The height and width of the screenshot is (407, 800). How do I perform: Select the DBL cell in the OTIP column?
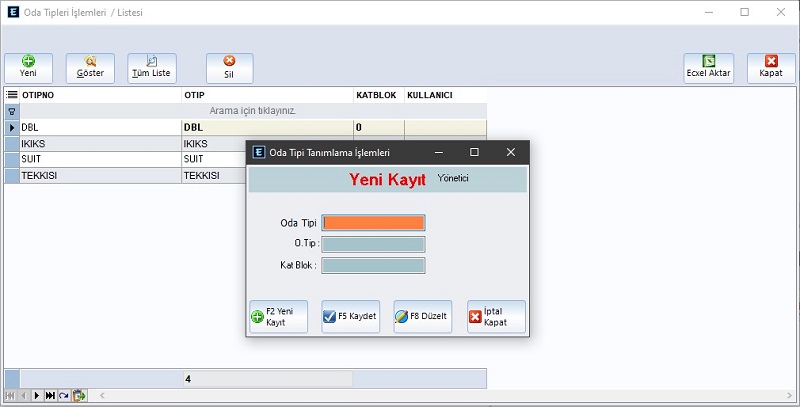[x=267, y=128]
